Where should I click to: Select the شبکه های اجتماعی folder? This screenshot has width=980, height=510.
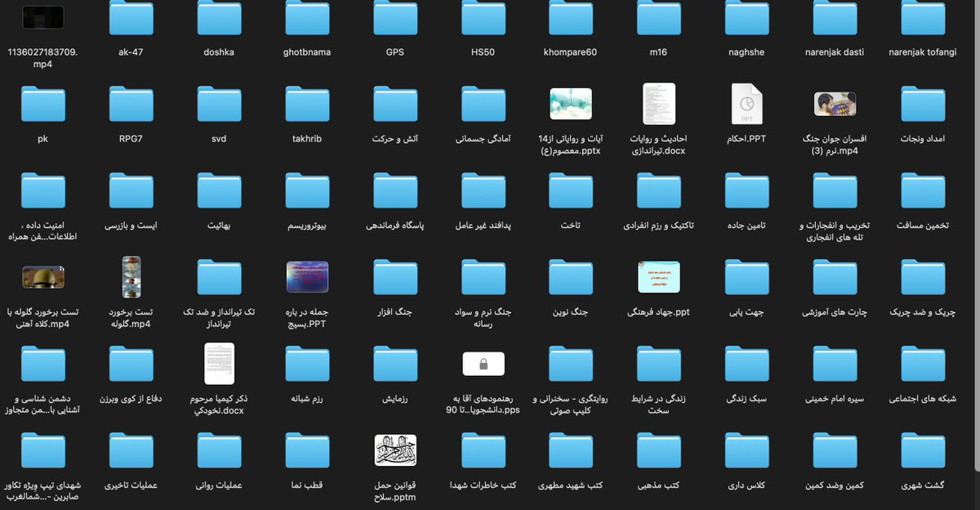(924, 364)
